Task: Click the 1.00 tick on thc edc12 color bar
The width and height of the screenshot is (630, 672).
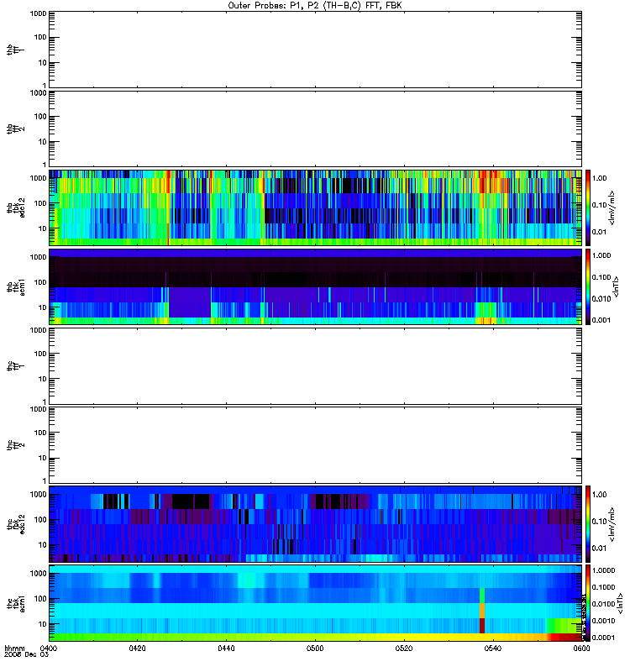Action: pyautogui.click(x=599, y=495)
